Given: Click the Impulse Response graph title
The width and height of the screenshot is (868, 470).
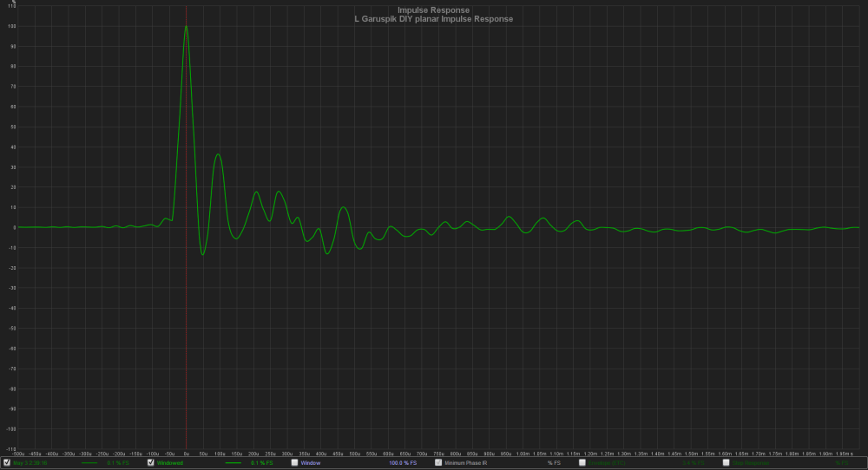Looking at the screenshot, I should click(x=433, y=10).
